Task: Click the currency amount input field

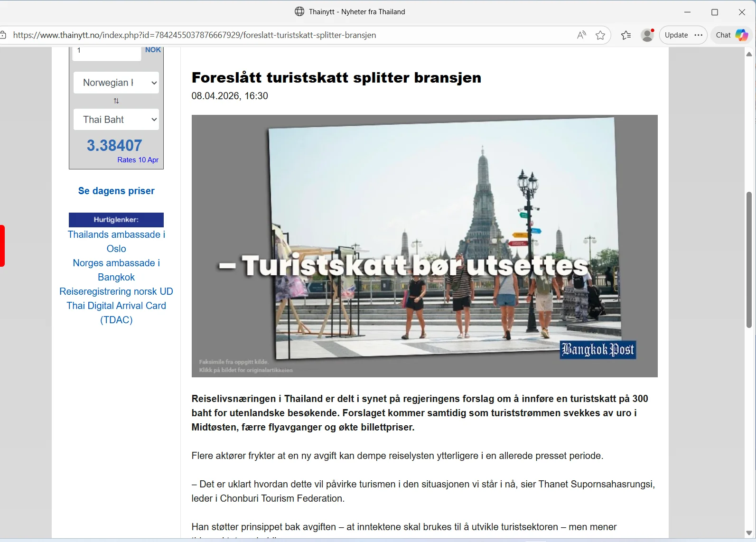Action: coord(107,53)
